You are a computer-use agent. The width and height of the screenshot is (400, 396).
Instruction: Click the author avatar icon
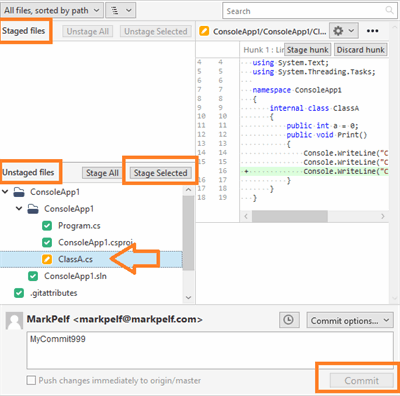tap(14, 321)
